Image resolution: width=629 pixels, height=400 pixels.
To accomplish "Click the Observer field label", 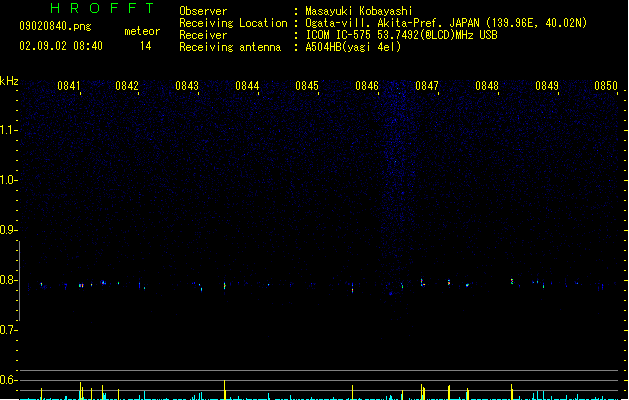I will pos(203,11).
